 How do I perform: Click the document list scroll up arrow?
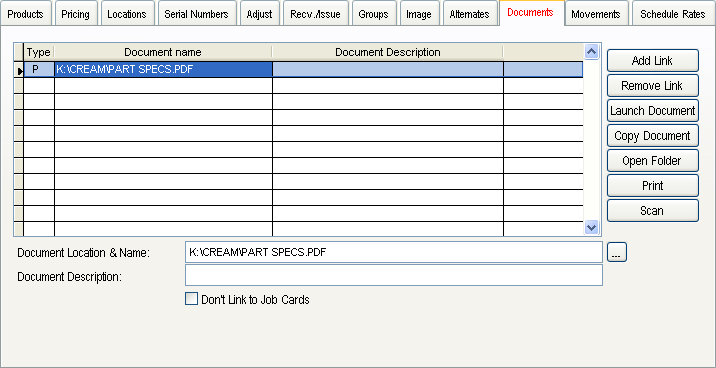pos(591,52)
